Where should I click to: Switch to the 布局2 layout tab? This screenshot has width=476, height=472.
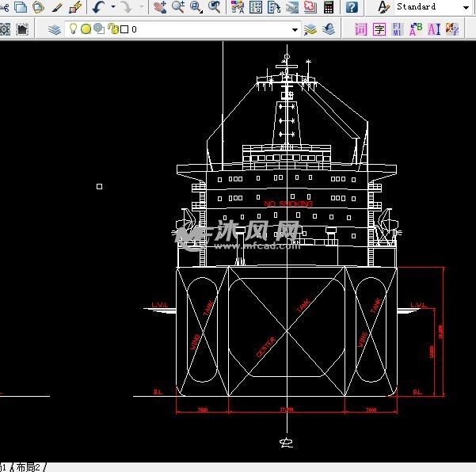(x=29, y=466)
